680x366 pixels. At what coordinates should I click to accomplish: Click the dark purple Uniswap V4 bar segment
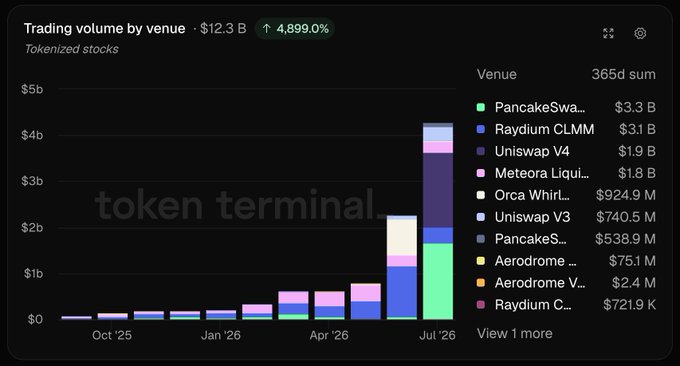438,190
